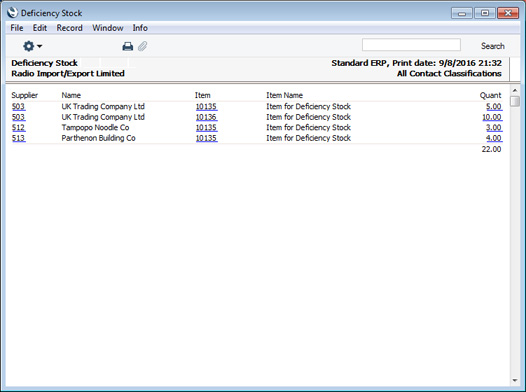Click the printer icon

click(x=127, y=46)
